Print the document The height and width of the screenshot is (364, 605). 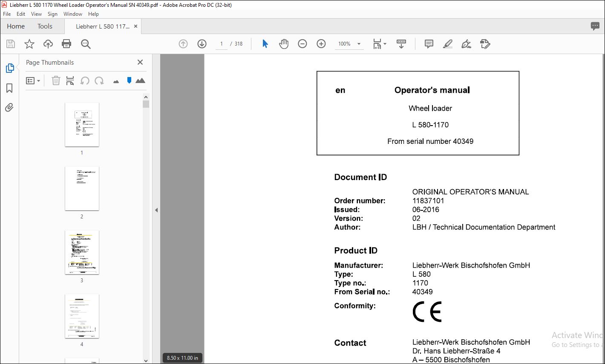pos(66,44)
